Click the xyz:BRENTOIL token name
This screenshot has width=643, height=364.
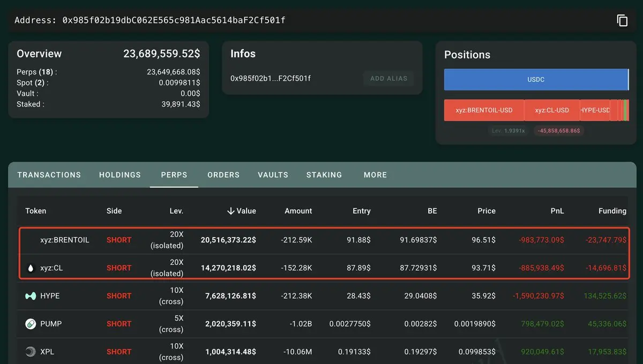point(65,240)
